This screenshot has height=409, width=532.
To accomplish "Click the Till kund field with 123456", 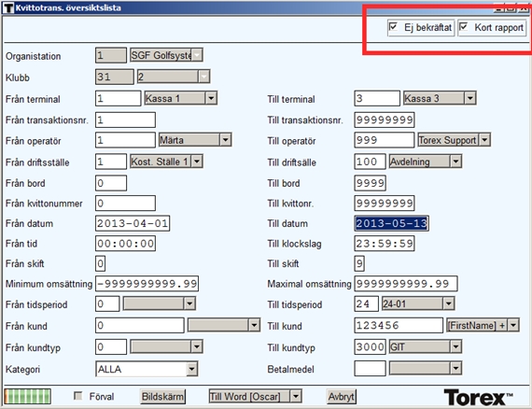I will pyautogui.click(x=399, y=326).
